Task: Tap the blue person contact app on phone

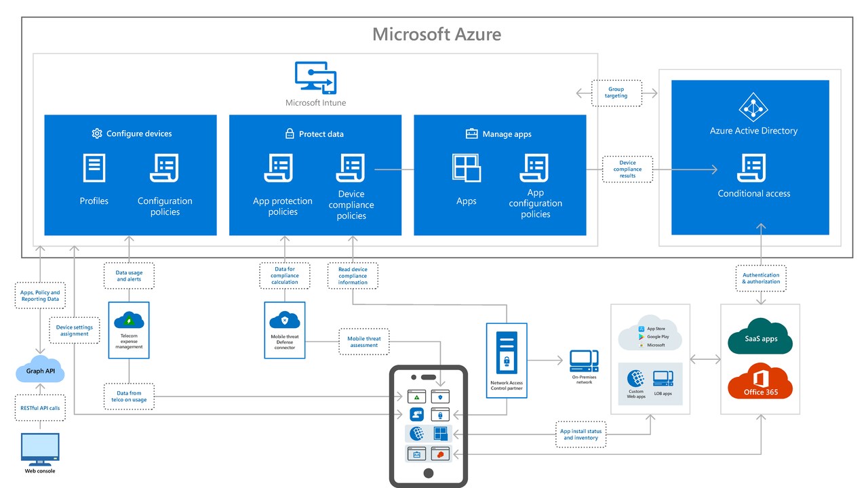Action: [x=417, y=415]
